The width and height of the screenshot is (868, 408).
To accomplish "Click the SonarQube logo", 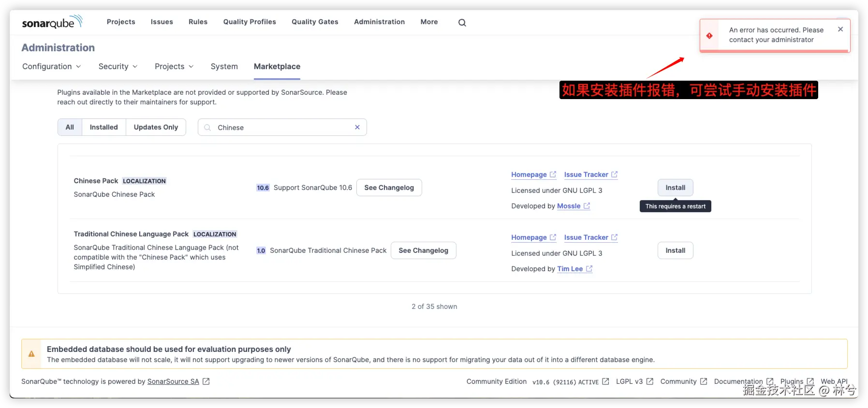I will (x=52, y=22).
